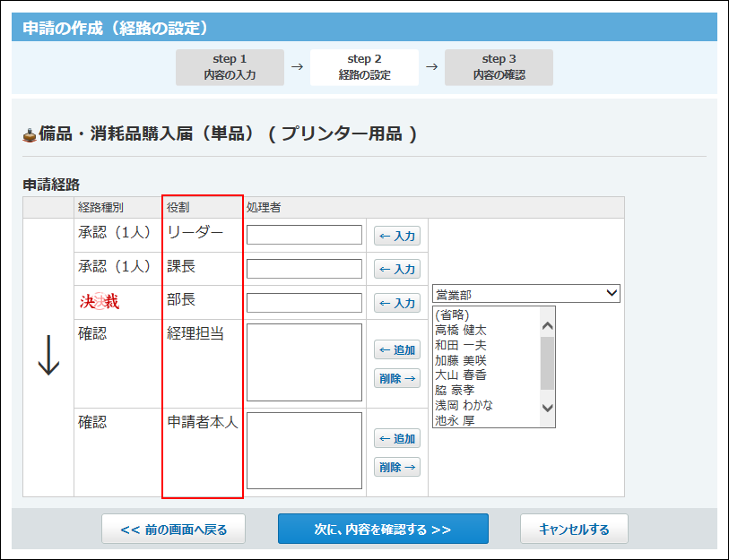Click 追加 button for the 申請者本人 row
Screen dimensions: 729x560
397,438
